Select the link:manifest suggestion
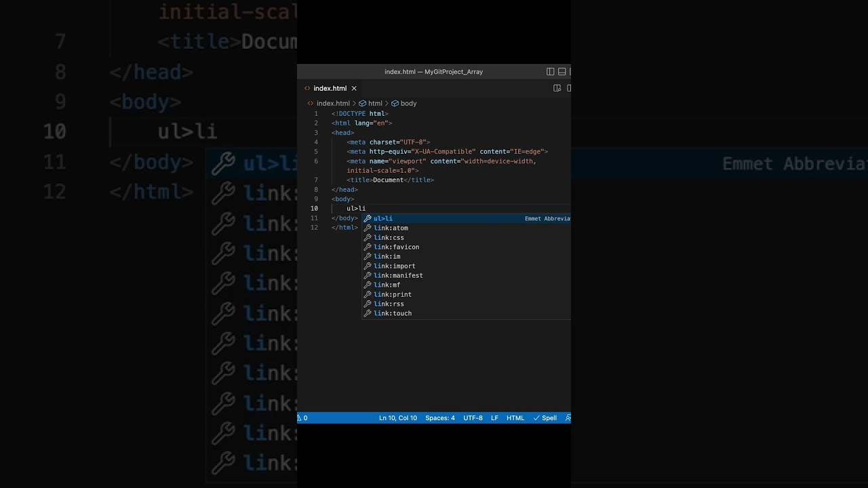The image size is (868, 488). [x=467, y=275]
